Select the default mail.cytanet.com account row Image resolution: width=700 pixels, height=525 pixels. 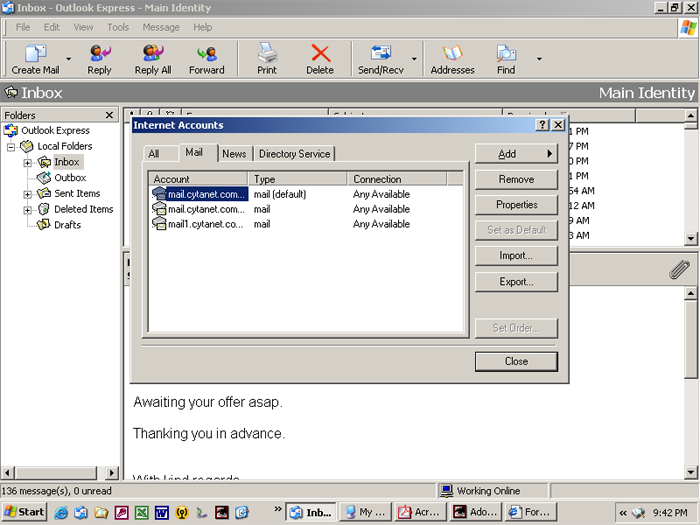pyautogui.click(x=306, y=194)
